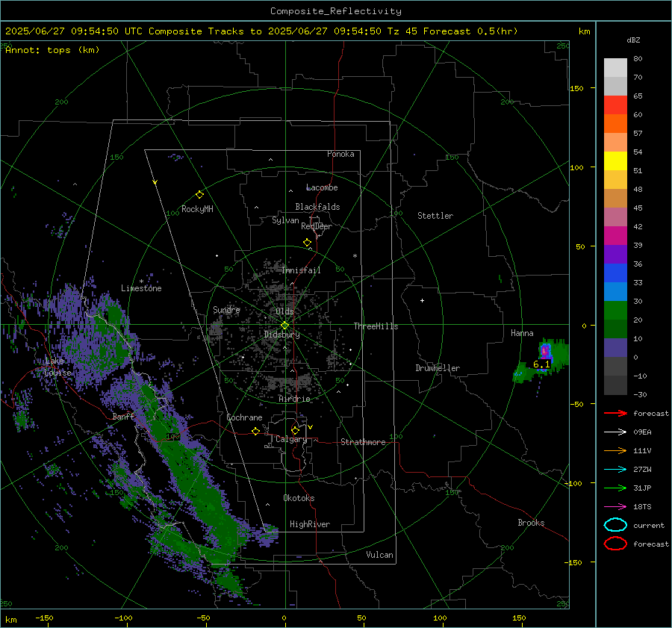This screenshot has height=628, width=672.
Task: Click the 'current' legend text
Action: tap(649, 526)
